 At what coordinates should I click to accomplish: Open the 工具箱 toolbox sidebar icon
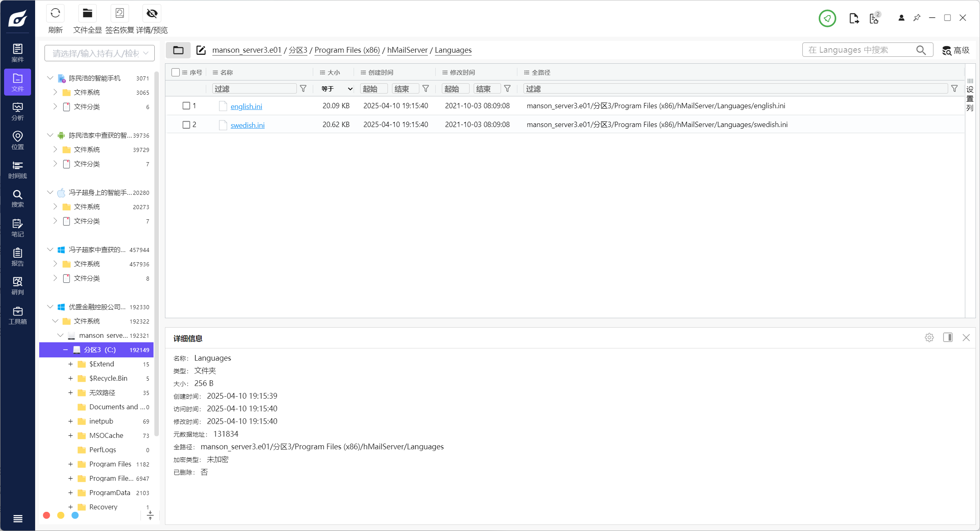(x=18, y=315)
